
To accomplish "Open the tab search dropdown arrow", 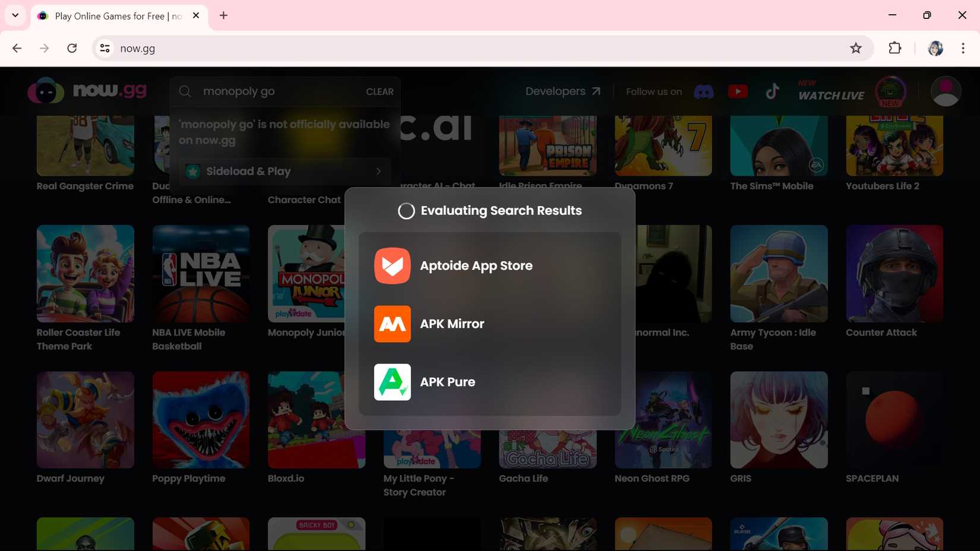I will [15, 15].
